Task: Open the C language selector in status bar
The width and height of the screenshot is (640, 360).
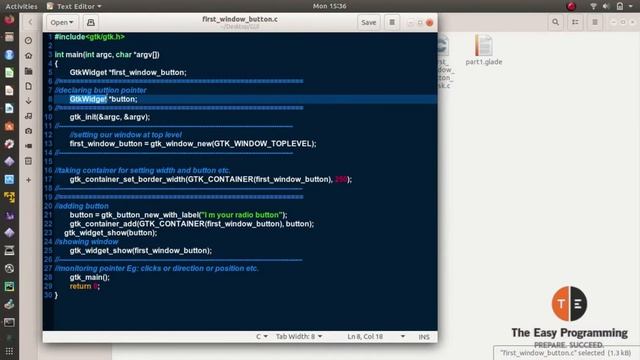Action: coord(262,337)
